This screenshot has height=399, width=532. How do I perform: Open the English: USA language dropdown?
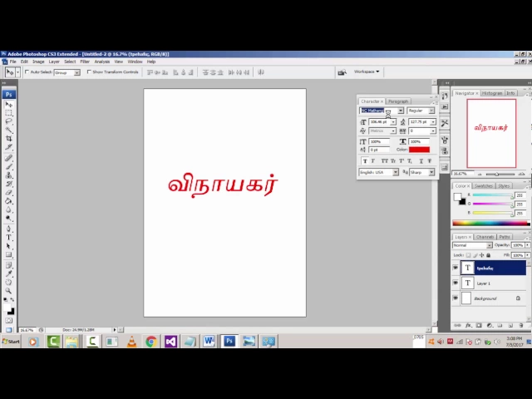[378, 172]
